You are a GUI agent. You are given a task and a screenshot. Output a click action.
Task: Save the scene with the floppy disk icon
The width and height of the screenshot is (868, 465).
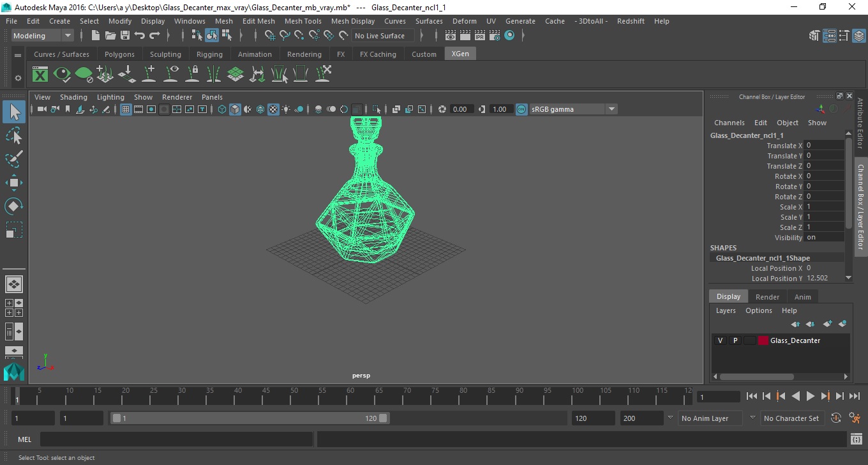125,36
